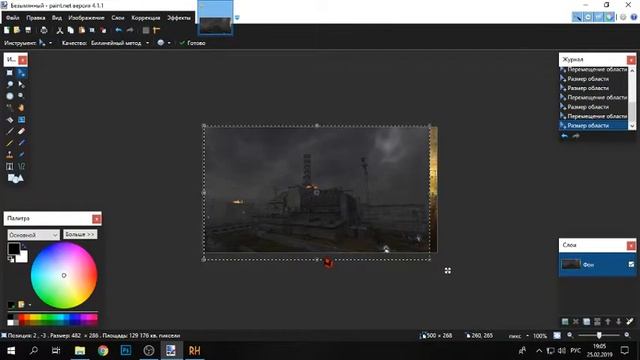The width and height of the screenshot is (640, 360).
Task: Select the Pencil tool
Action: pyautogui.click(x=10, y=143)
